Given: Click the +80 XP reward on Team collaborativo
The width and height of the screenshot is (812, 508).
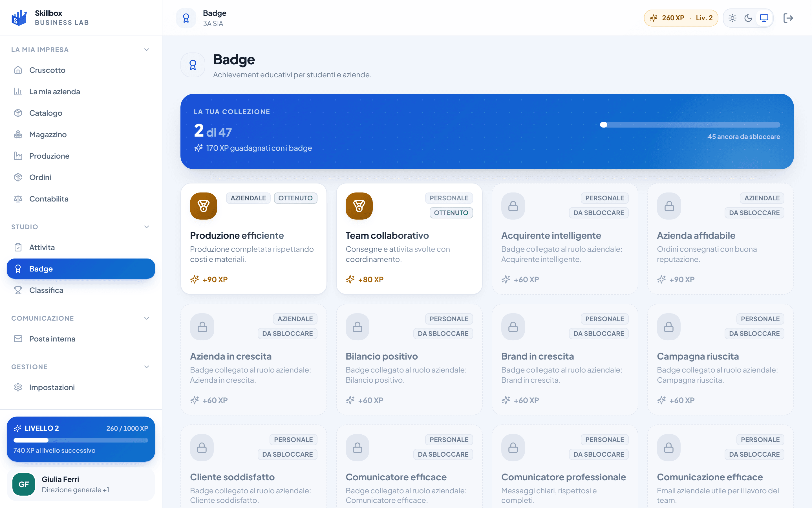Looking at the screenshot, I should pyautogui.click(x=365, y=279).
